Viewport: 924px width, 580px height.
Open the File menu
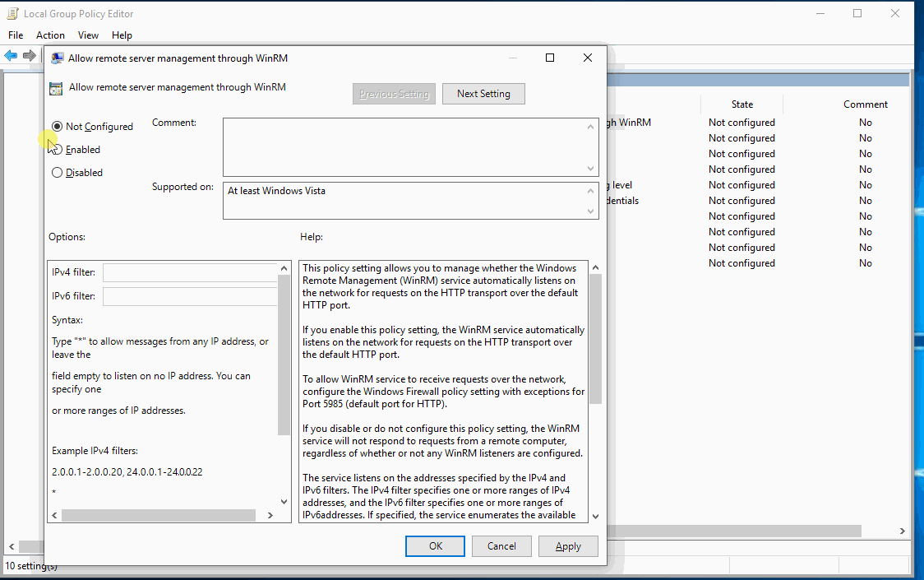click(15, 35)
